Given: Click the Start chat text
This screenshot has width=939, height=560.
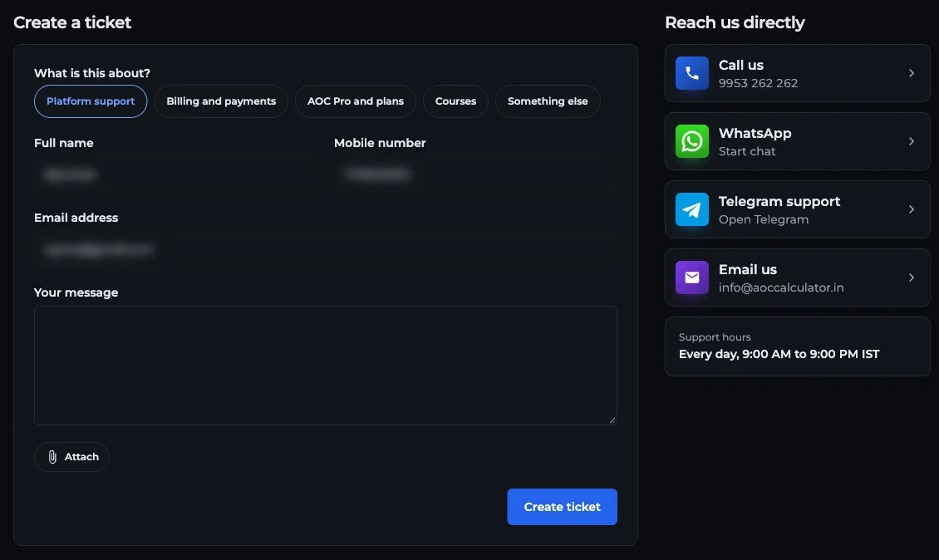Looking at the screenshot, I should [x=747, y=151].
